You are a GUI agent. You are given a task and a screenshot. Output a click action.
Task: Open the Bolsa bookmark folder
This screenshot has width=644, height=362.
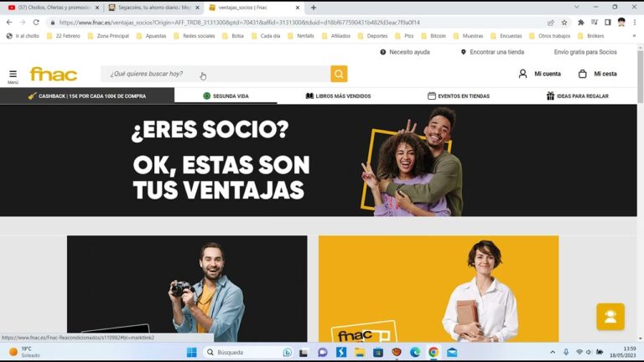pyautogui.click(x=233, y=36)
